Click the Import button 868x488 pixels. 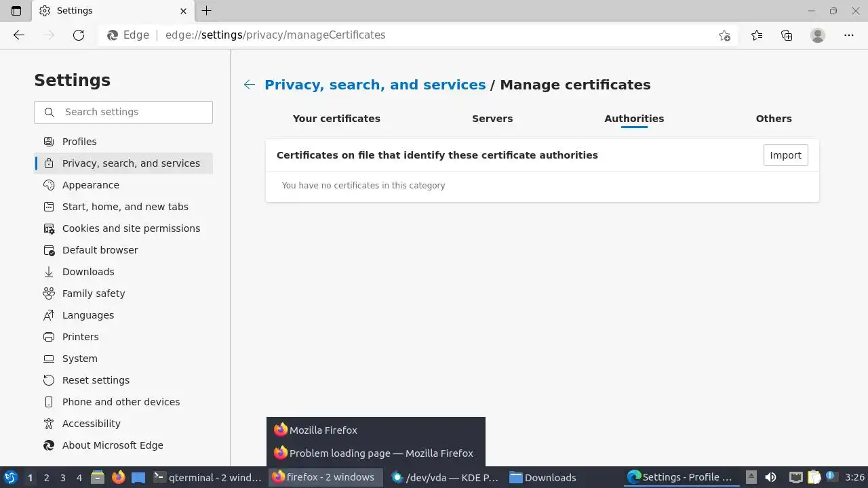pyautogui.click(x=786, y=155)
